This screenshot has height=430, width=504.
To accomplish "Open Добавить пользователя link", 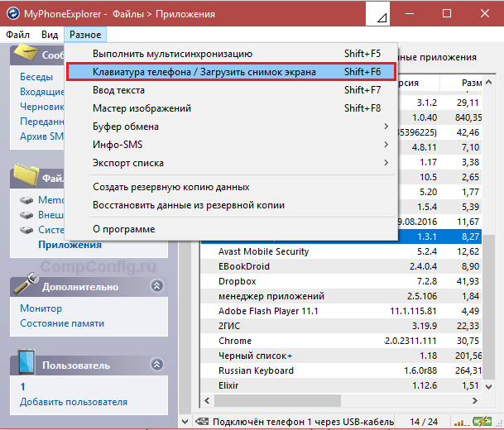I will point(74,402).
